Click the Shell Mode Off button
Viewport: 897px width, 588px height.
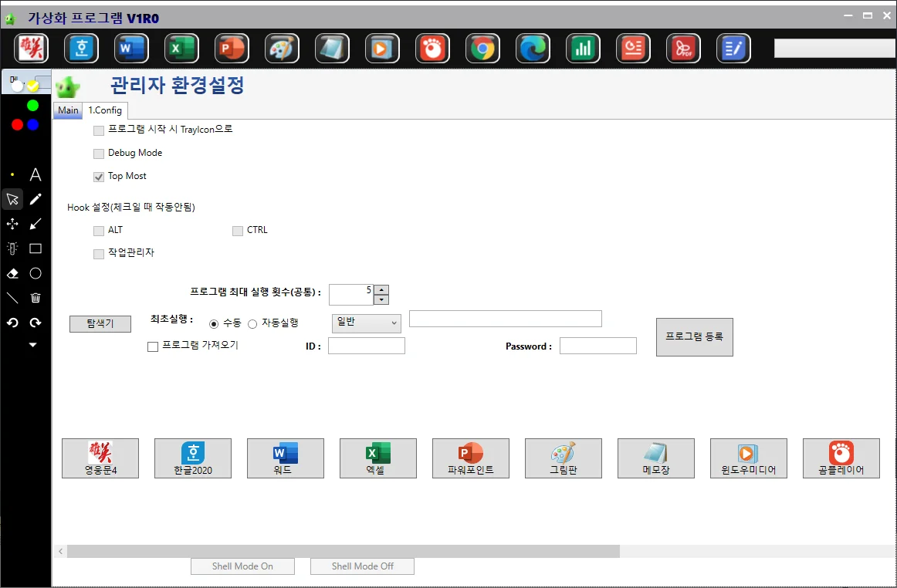pos(362,566)
